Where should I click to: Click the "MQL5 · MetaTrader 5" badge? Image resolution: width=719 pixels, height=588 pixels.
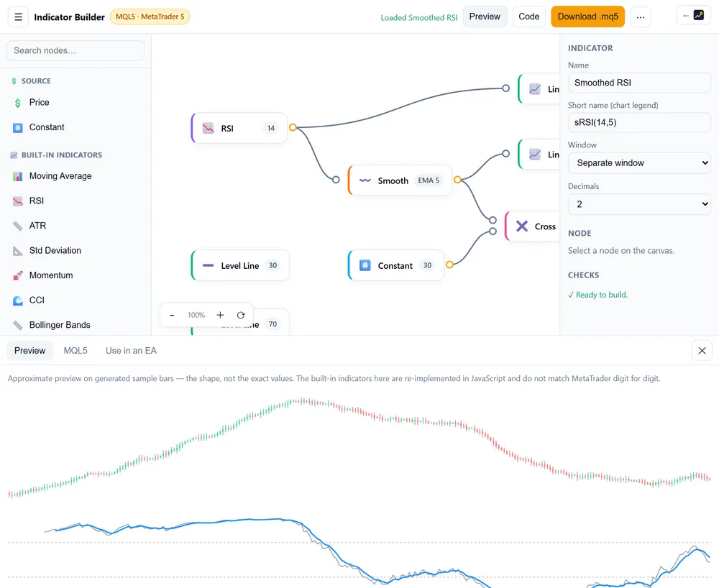(150, 17)
